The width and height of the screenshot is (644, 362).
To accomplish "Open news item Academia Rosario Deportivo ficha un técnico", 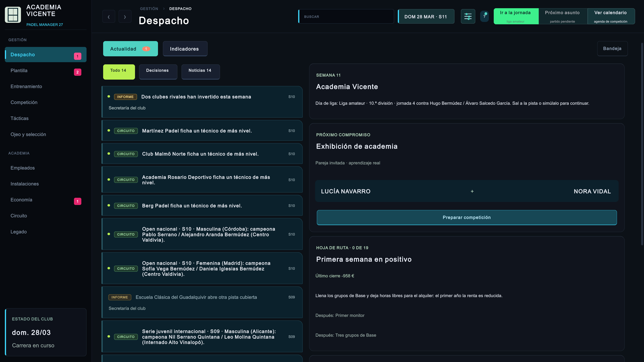I will coord(202,180).
